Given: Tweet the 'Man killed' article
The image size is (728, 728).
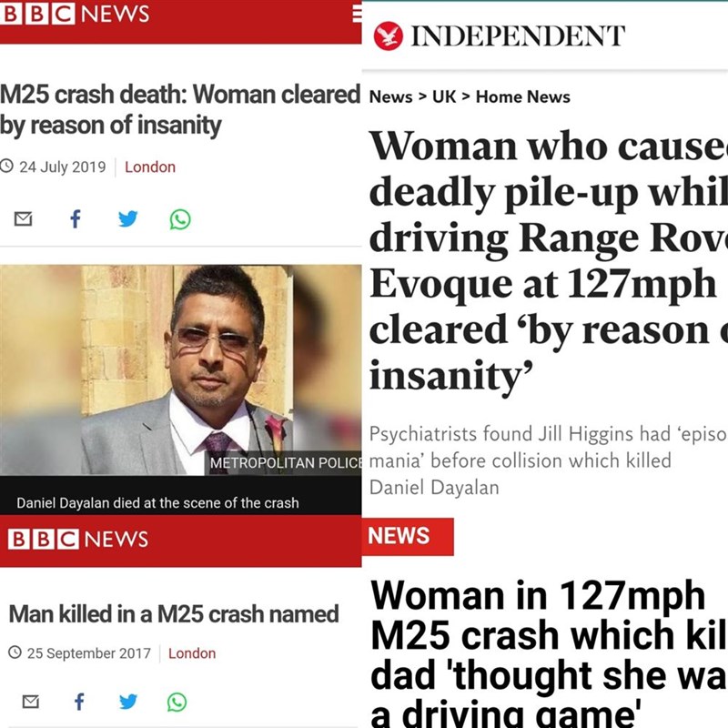Looking at the screenshot, I should point(128,702).
